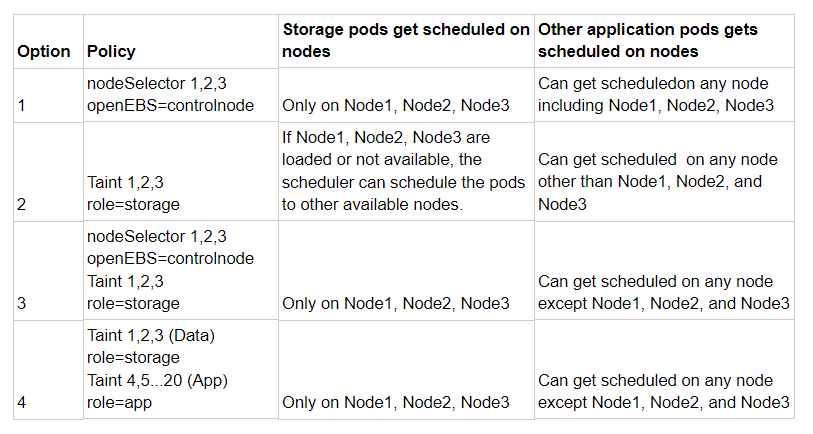The height and width of the screenshot is (434, 813).
Task: Click "Only on Node1, Node2, Node3" in option 3 row
Action: (x=396, y=303)
